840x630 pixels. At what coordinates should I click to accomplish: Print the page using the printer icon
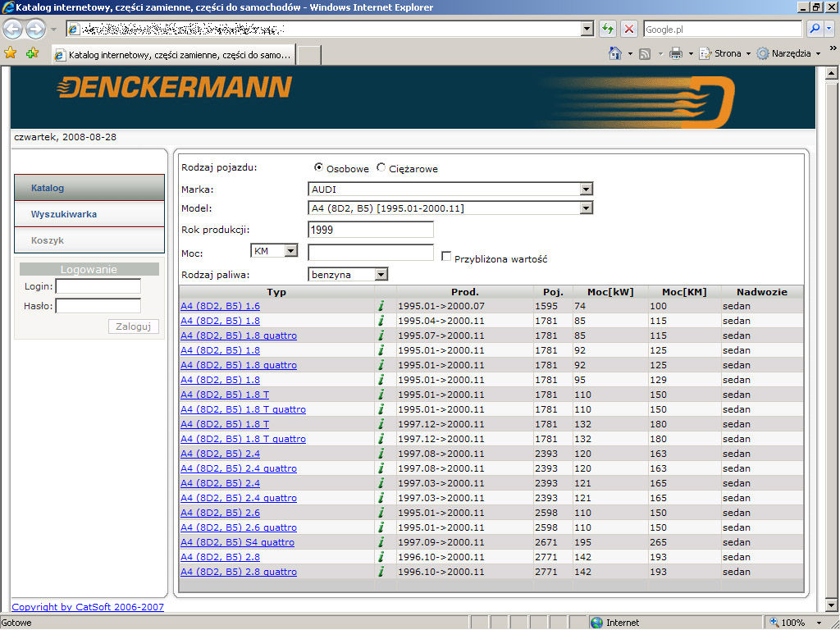click(676, 53)
